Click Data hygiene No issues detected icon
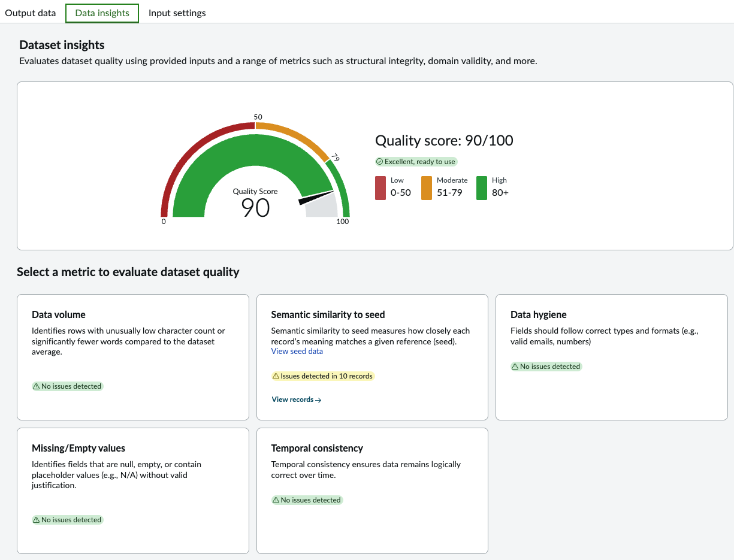Image resolution: width=734 pixels, height=560 pixels. coord(515,367)
